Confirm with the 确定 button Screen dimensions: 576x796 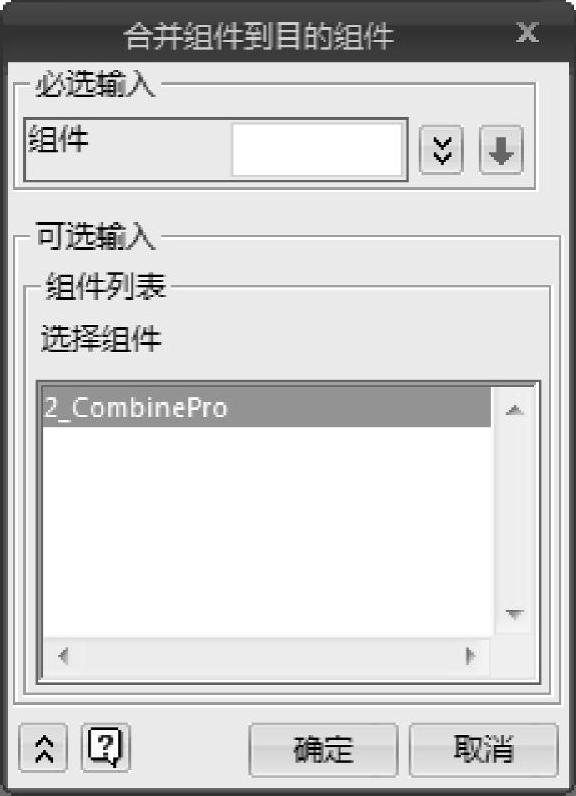tap(323, 749)
